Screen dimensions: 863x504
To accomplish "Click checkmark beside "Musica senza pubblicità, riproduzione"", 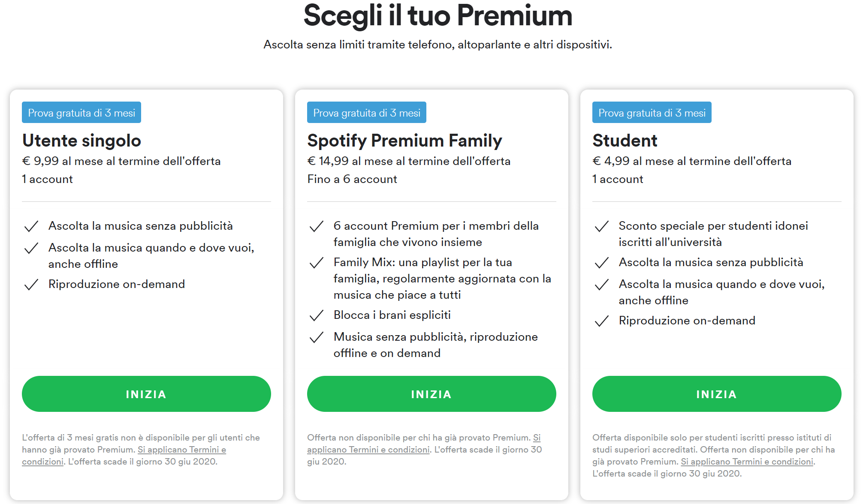I will point(317,338).
